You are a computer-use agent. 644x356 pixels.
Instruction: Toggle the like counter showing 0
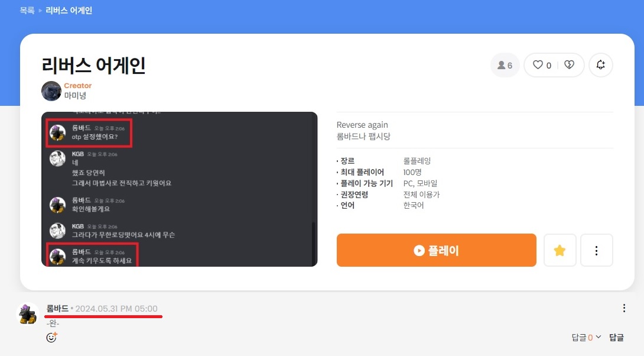[x=548, y=65]
